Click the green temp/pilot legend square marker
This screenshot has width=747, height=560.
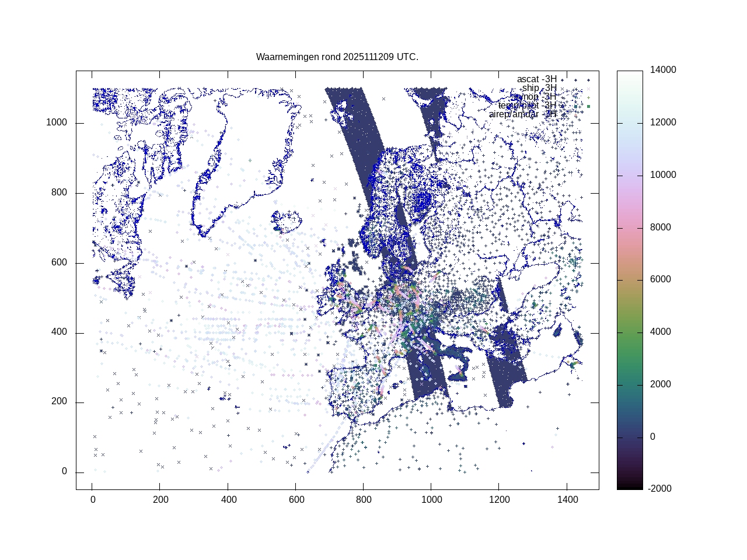pyautogui.click(x=588, y=106)
